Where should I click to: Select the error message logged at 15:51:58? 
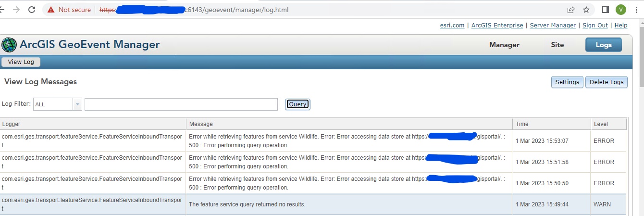pos(349,162)
